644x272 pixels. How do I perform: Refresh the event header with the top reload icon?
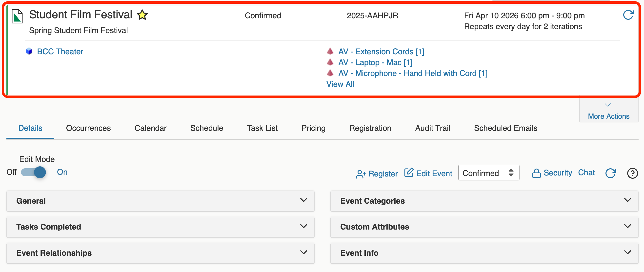(x=628, y=15)
